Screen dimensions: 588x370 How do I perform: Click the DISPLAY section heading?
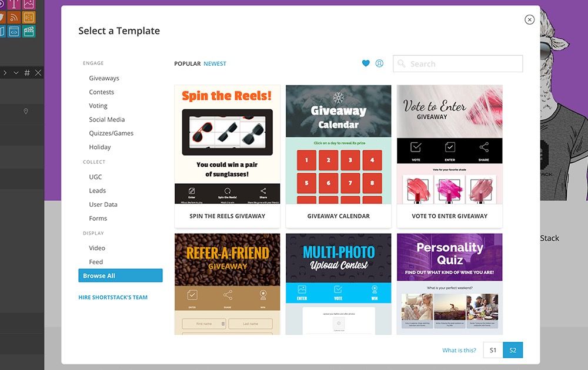pyautogui.click(x=93, y=233)
